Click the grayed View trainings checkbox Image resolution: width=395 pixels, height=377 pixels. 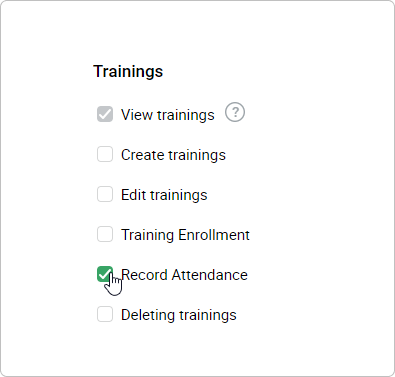tap(105, 114)
